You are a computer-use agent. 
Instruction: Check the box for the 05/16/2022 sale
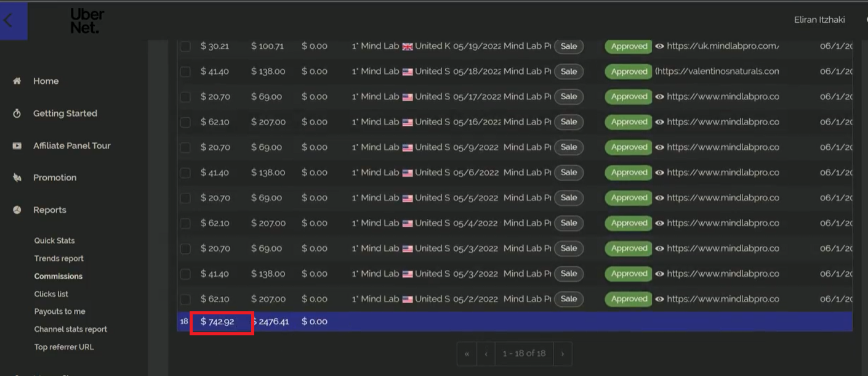pyautogui.click(x=185, y=122)
